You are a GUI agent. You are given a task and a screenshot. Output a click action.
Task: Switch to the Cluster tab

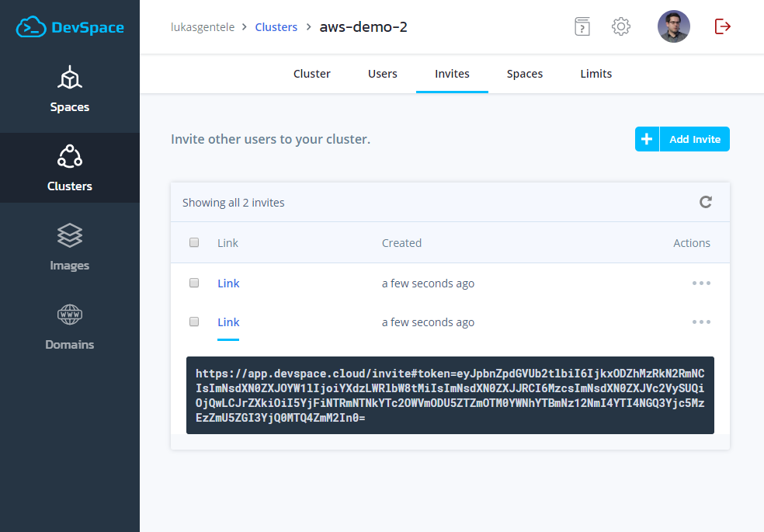(x=312, y=74)
